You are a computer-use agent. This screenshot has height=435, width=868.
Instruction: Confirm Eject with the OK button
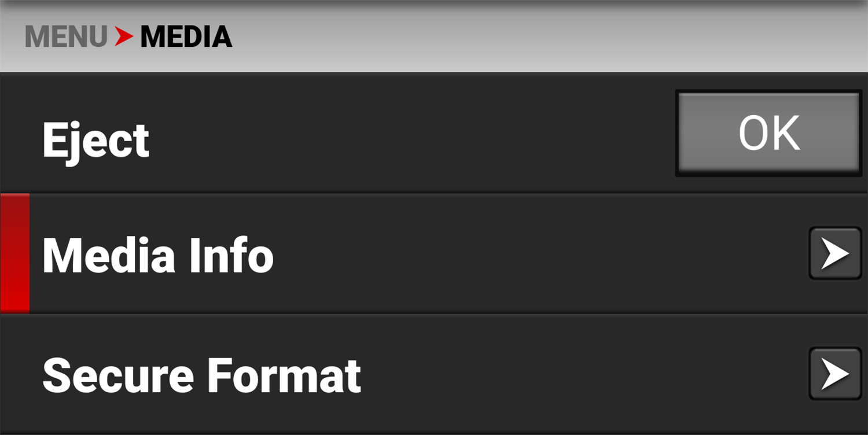(768, 133)
